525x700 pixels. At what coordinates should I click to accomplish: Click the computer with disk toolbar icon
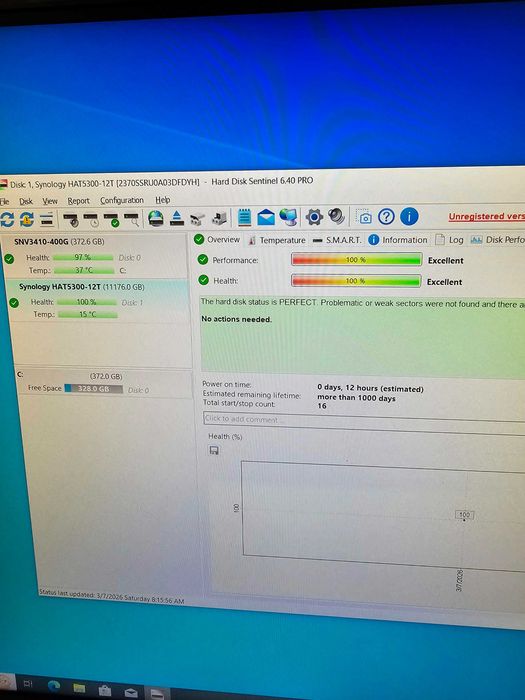(219, 218)
